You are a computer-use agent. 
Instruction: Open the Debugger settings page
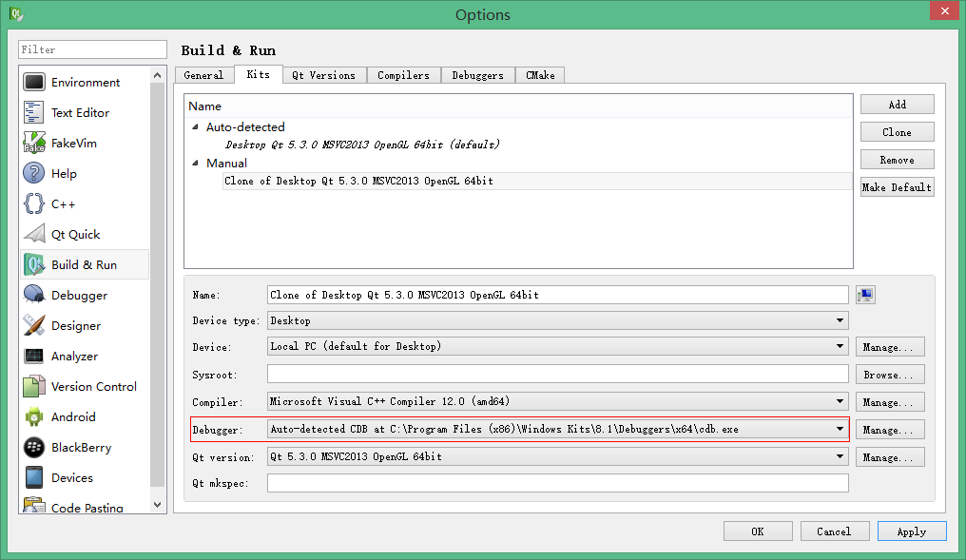coord(32,295)
